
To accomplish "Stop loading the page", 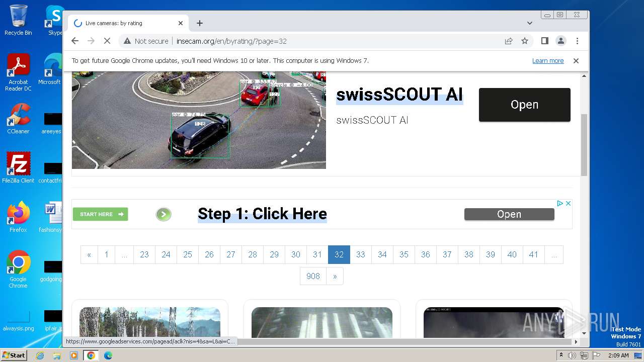I will [107, 41].
